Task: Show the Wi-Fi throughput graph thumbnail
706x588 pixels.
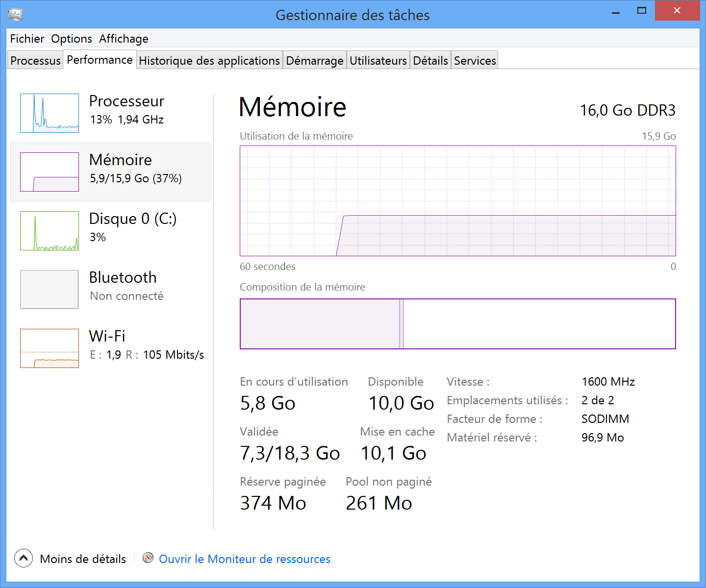Action: point(50,348)
